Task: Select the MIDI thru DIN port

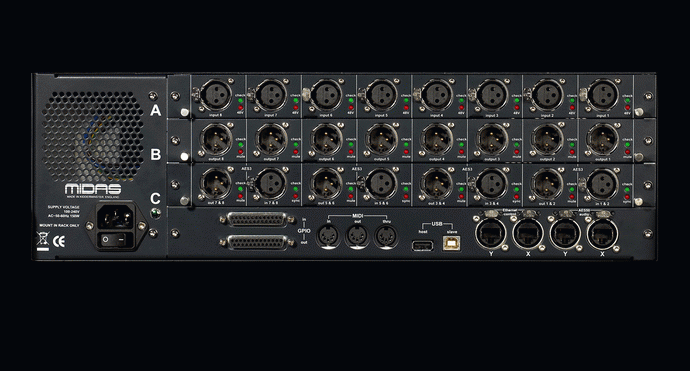Action: [386, 236]
